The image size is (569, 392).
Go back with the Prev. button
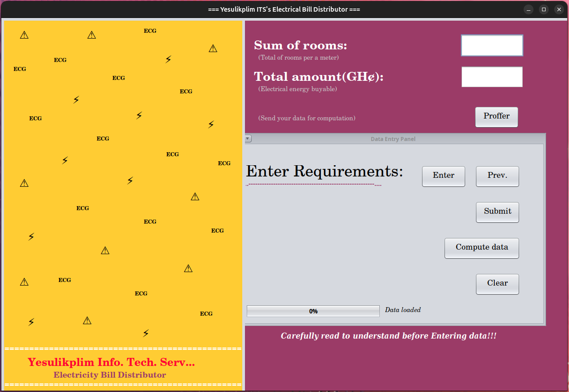[x=497, y=176]
